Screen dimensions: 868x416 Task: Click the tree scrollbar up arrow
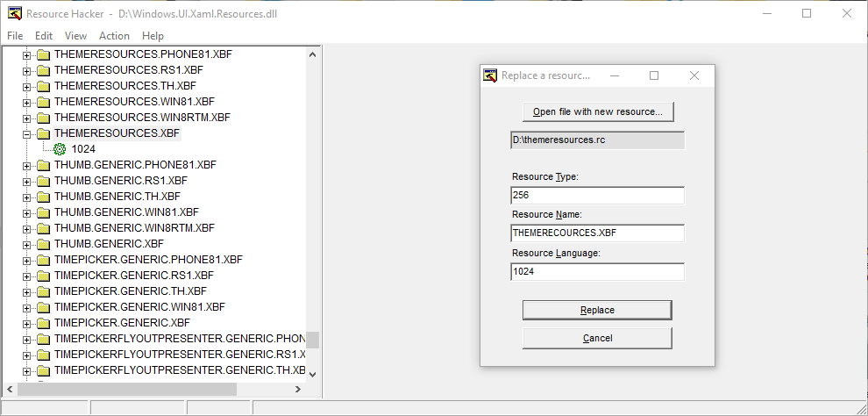[312, 54]
